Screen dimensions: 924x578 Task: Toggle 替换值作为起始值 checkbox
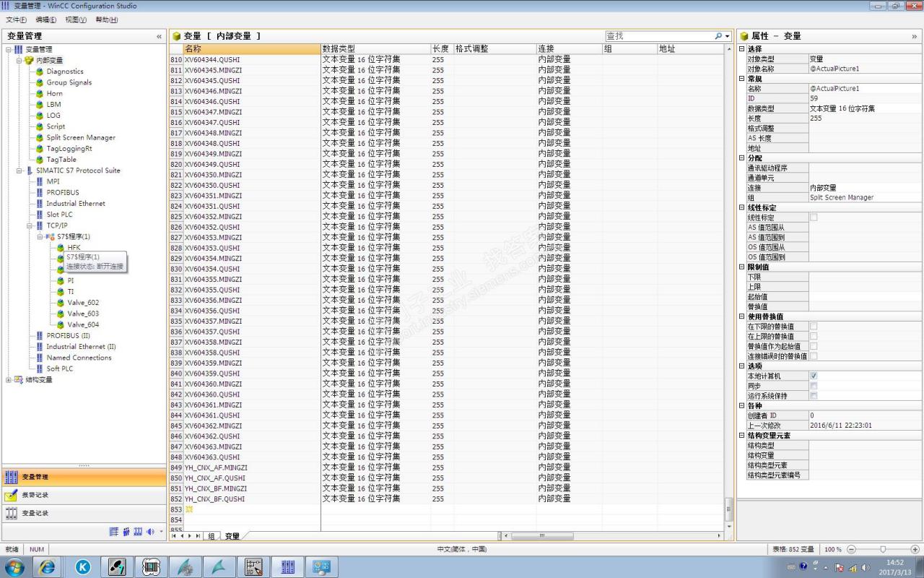click(x=814, y=347)
